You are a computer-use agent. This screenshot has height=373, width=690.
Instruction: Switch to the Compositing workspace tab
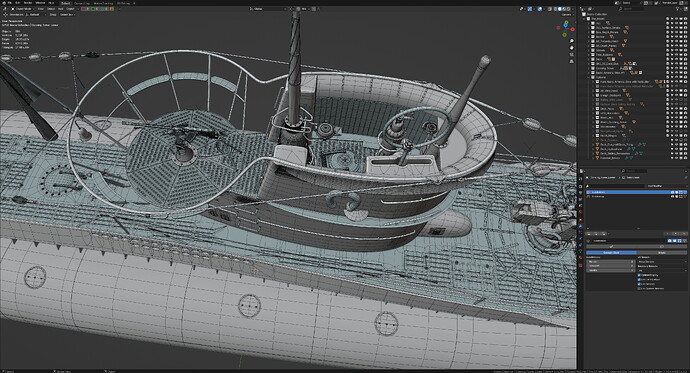pos(82,3)
